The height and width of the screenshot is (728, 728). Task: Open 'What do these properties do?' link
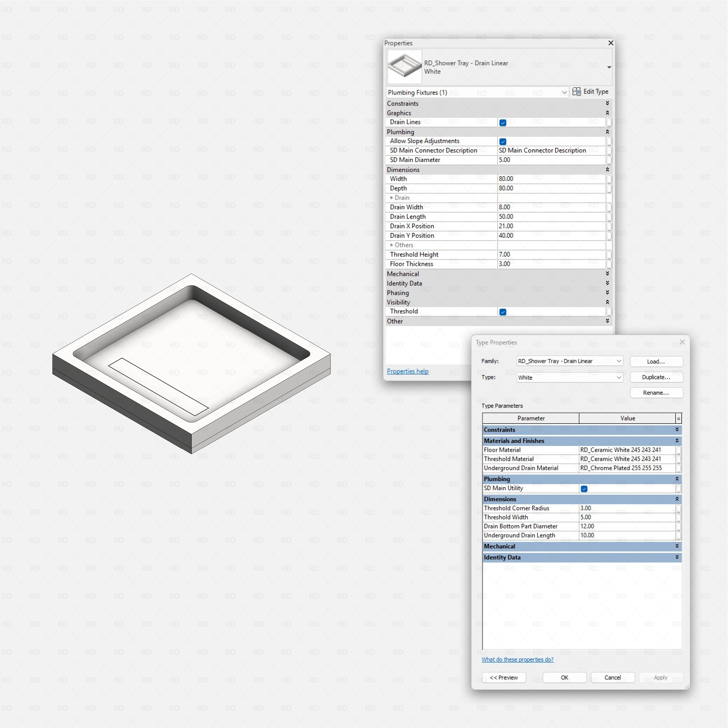tap(517, 660)
